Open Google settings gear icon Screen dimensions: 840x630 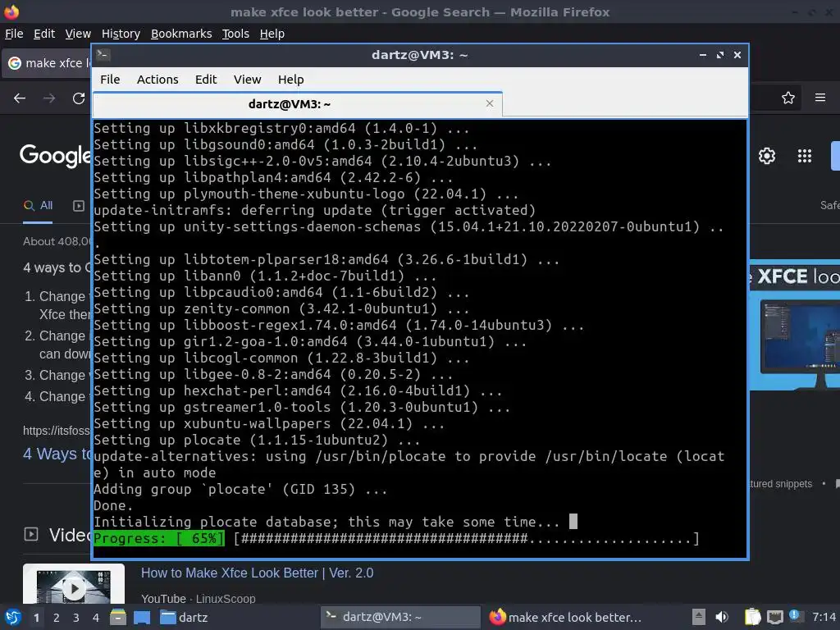coord(767,156)
